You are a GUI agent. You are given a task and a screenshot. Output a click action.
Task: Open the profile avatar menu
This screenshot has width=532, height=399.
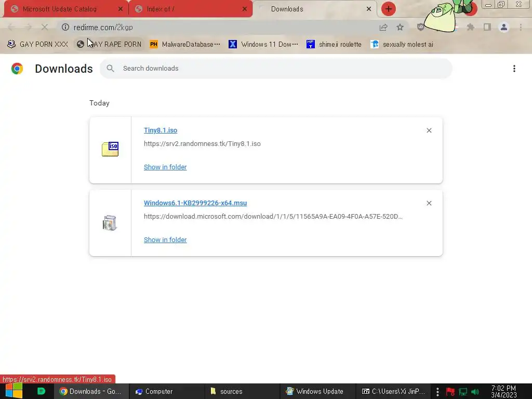[504, 27]
